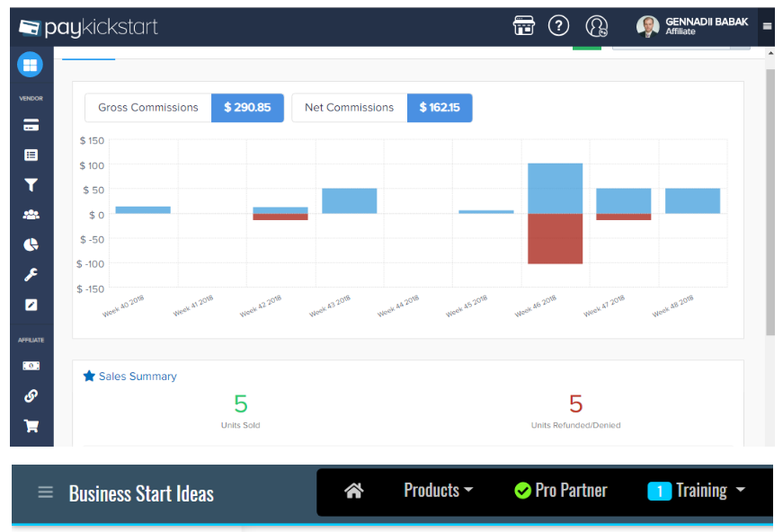The height and width of the screenshot is (532, 783).
Task: Open the Pro Partner menu item
Action: click(561, 490)
